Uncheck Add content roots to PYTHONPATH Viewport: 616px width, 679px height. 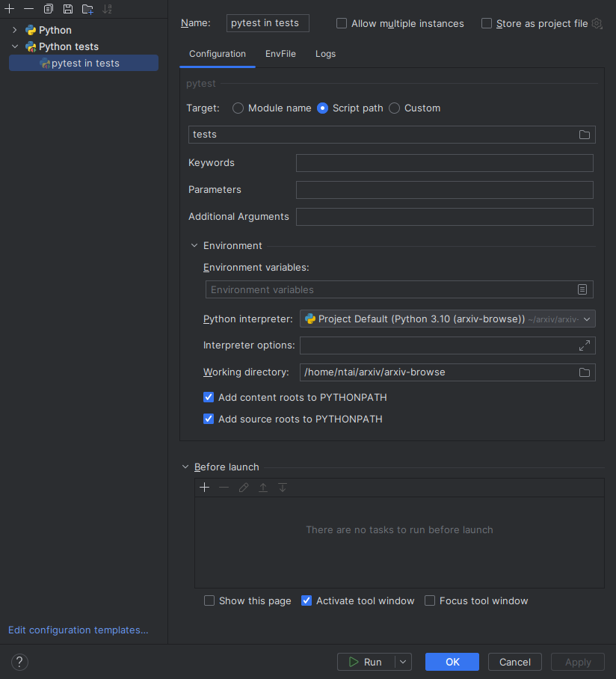209,397
